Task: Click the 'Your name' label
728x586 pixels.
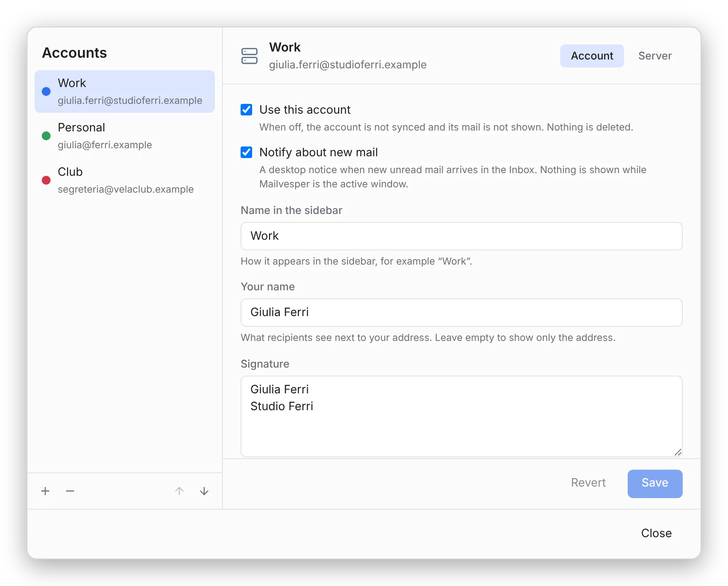Action: pos(268,287)
